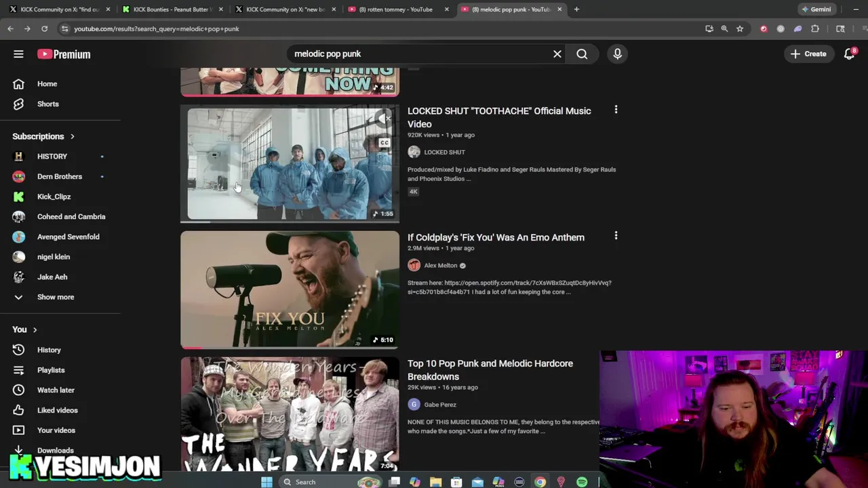
Task: Click the Windows taskbar Search box
Action: click(330, 482)
